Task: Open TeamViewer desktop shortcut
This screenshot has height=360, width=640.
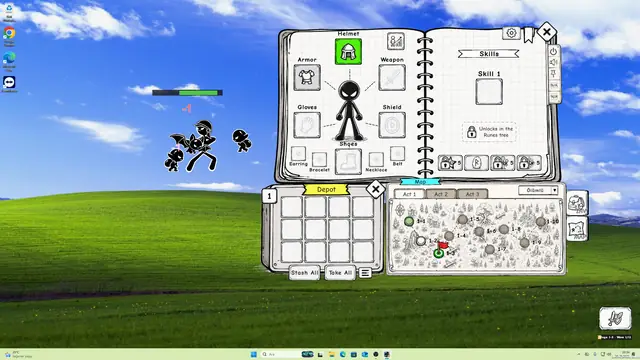Action: [9, 83]
